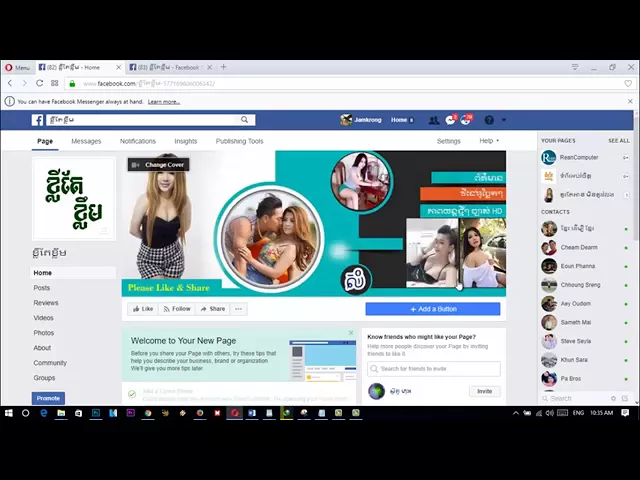Open the Messenger messages icon

pos(450,120)
